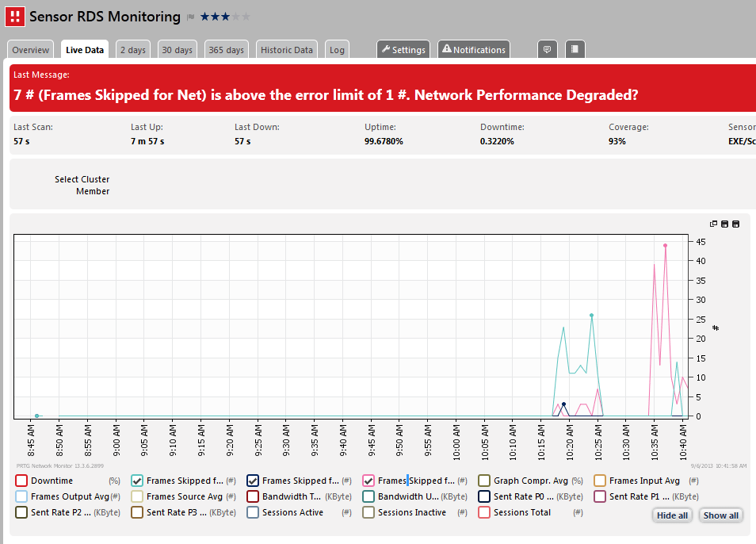Enable the Sent Rate P1 channel
Viewport: 756px width, 544px height.
600,496
